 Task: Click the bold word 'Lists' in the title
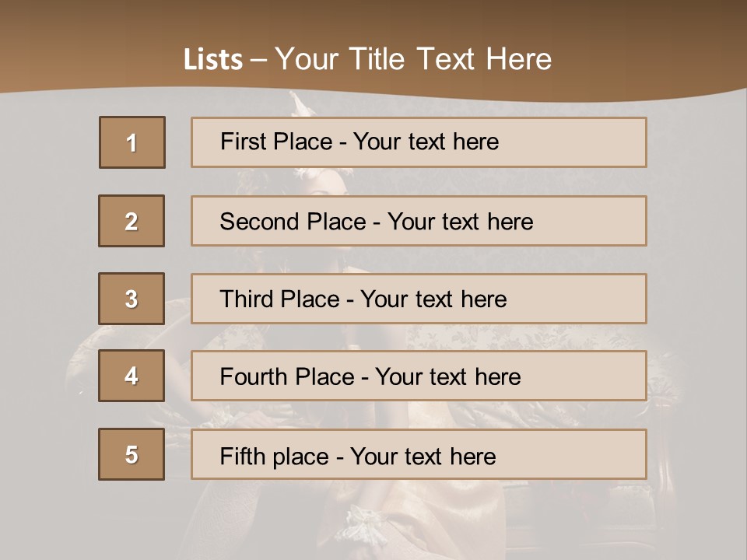tap(213, 60)
